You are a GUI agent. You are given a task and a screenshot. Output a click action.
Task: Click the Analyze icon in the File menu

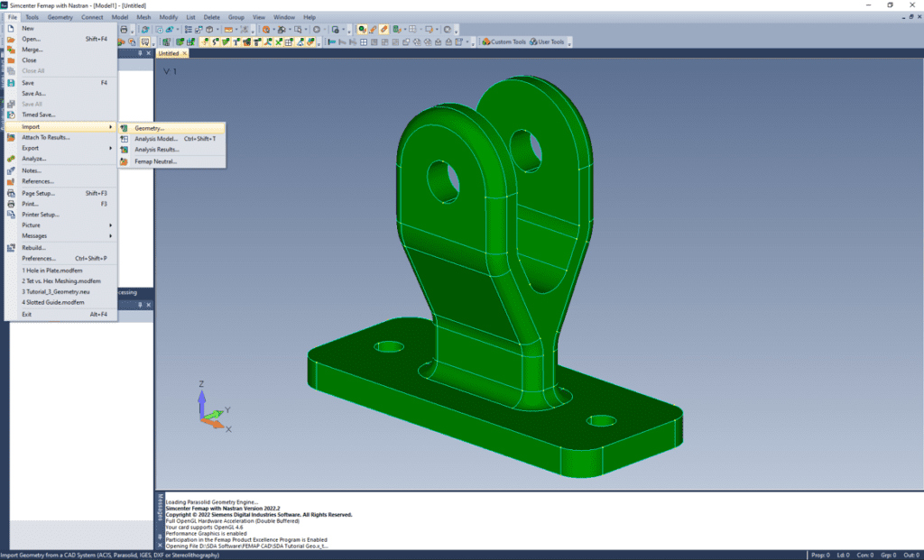[11, 159]
